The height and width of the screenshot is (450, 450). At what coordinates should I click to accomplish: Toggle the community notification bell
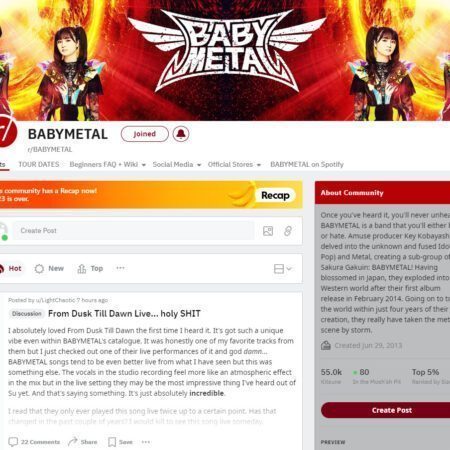point(181,134)
